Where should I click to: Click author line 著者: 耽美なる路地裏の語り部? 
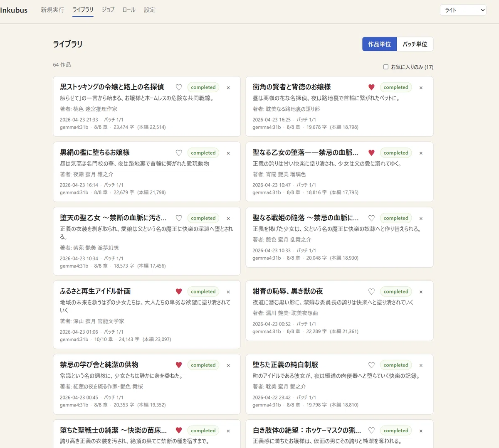tap(286, 109)
